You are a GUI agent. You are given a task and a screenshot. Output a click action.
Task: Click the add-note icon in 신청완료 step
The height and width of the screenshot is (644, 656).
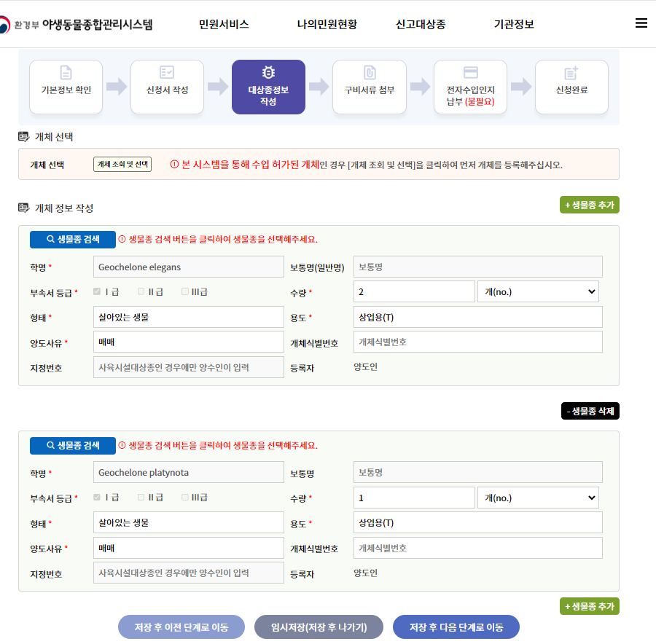[x=571, y=72]
